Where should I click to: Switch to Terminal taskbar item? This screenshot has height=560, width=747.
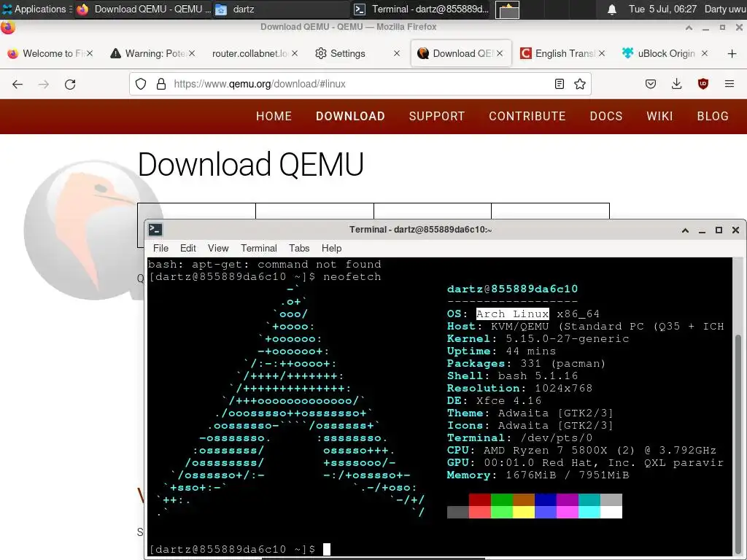pos(422,9)
